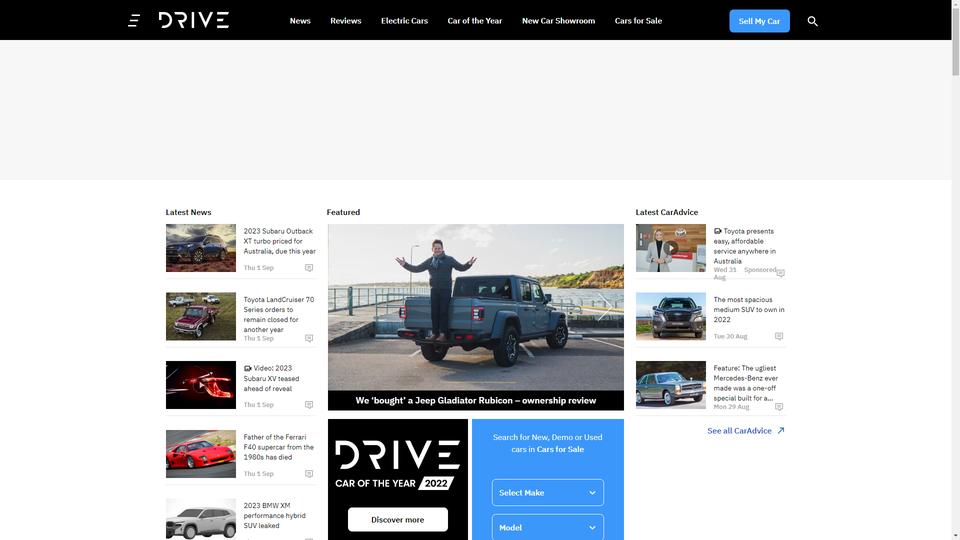The image size is (960, 540).
Task: Open the Model dropdown
Action: click(x=547, y=527)
